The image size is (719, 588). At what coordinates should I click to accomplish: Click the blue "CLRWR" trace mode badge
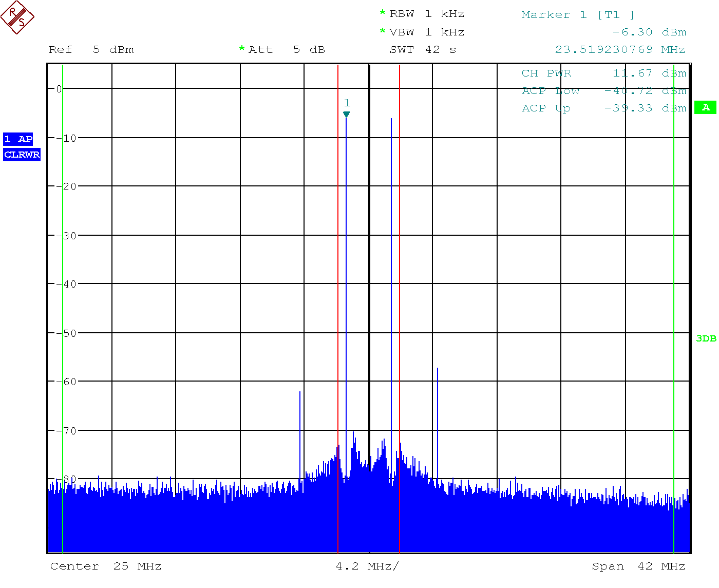pos(22,155)
